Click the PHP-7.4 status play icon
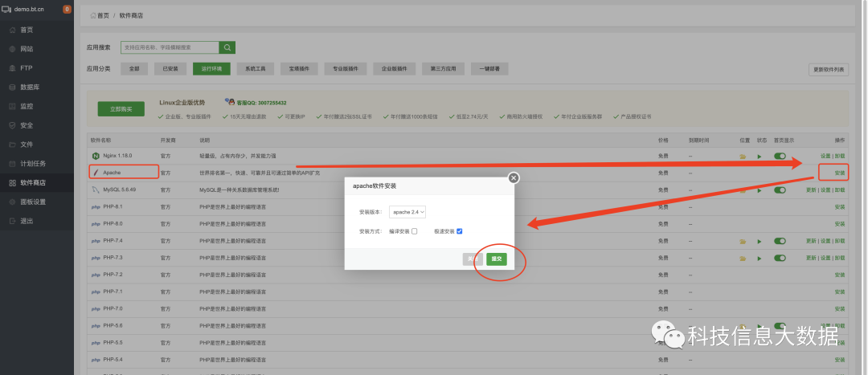The image size is (868, 375). [x=759, y=241]
